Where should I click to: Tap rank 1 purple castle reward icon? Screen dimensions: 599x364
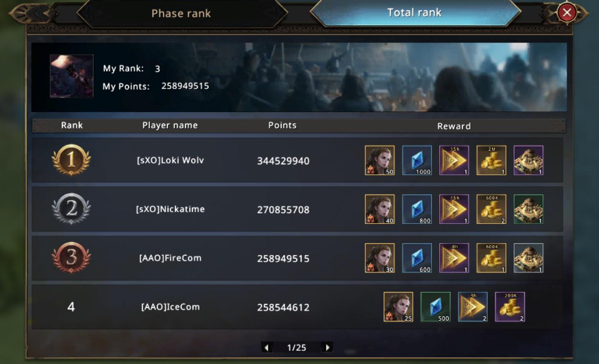pyautogui.click(x=529, y=160)
